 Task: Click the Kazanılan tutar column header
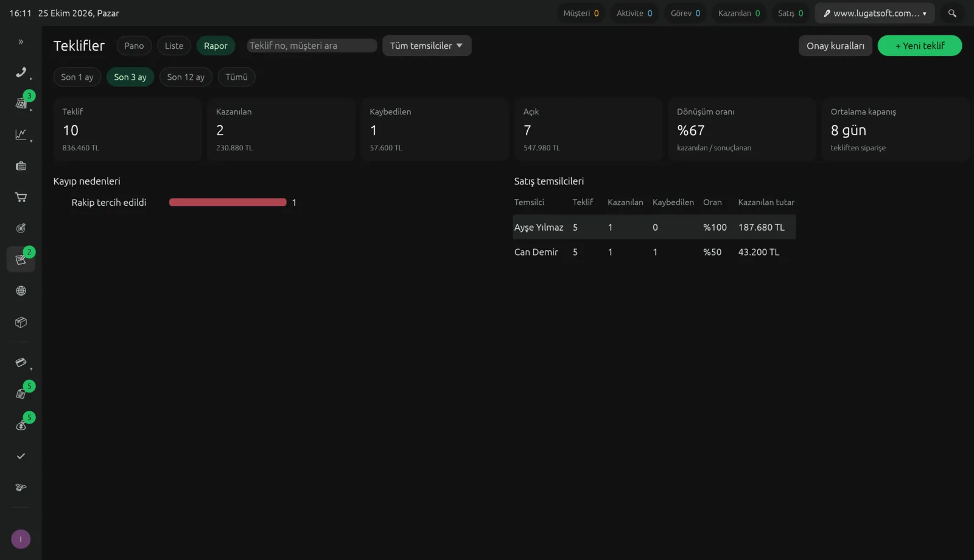tap(766, 202)
